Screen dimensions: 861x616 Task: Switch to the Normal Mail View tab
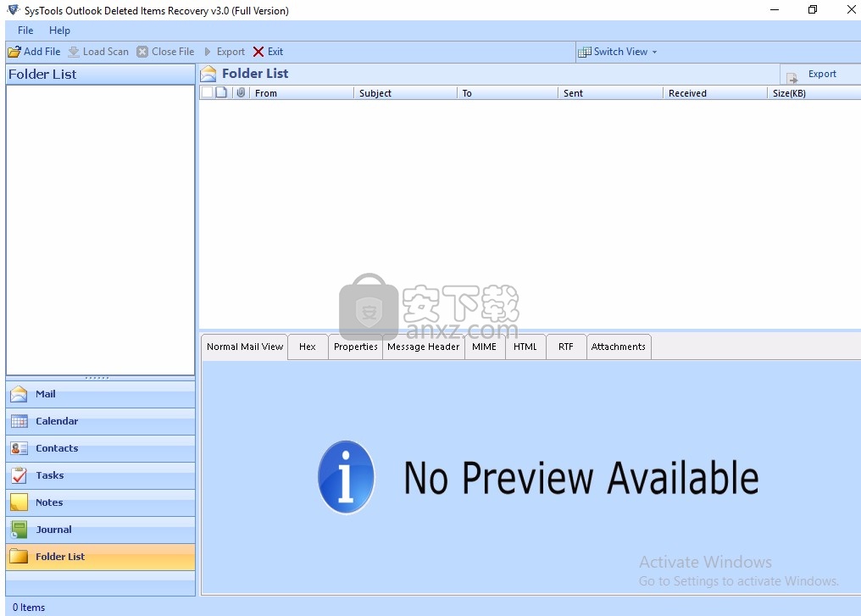(245, 347)
